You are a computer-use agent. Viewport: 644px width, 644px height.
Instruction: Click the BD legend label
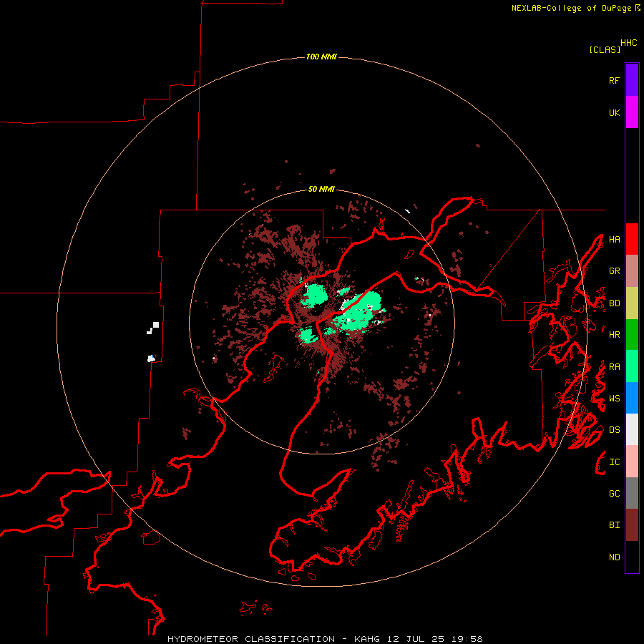click(x=615, y=303)
